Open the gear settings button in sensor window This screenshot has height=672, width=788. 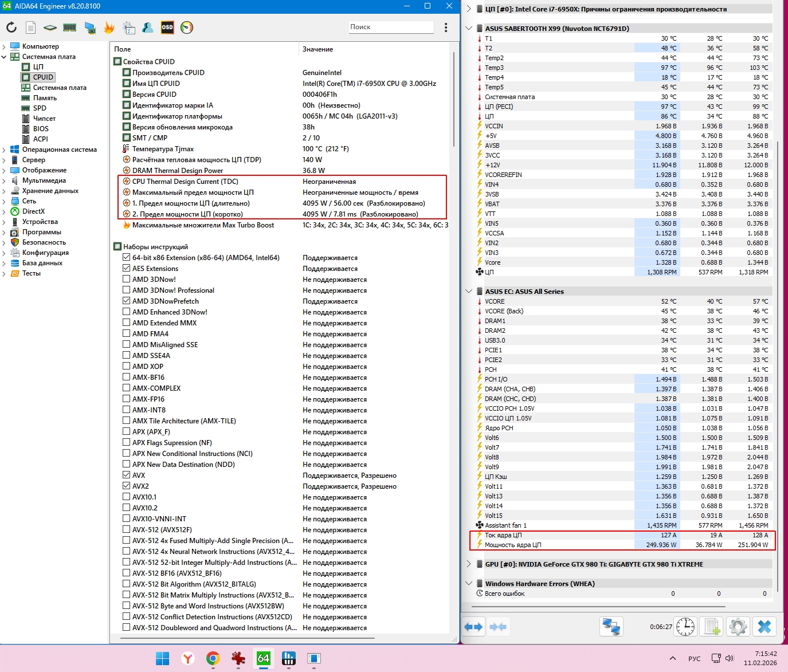coord(738,627)
